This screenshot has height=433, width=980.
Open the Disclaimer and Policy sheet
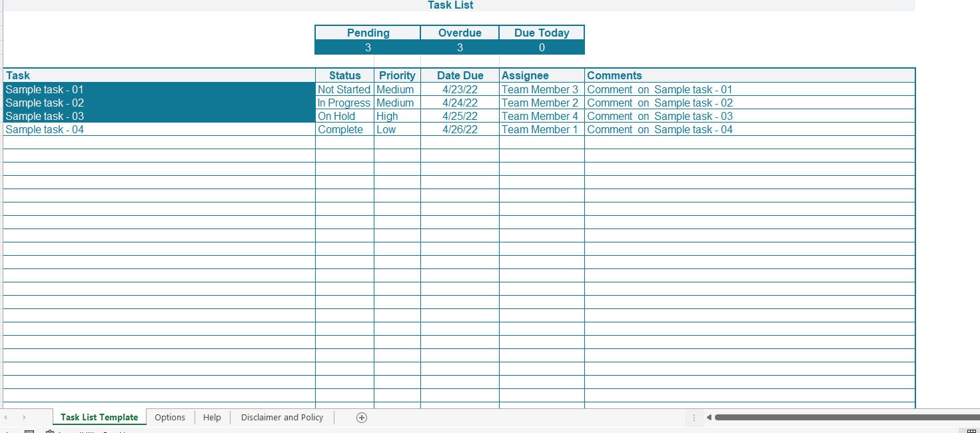coord(282,417)
